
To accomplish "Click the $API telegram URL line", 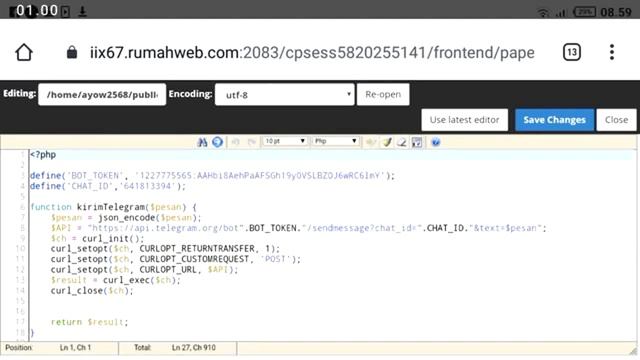I will tap(298, 228).
